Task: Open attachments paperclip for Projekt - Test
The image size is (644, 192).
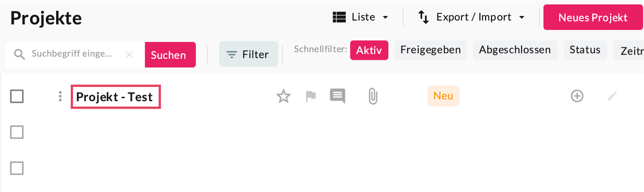Action: click(x=373, y=96)
